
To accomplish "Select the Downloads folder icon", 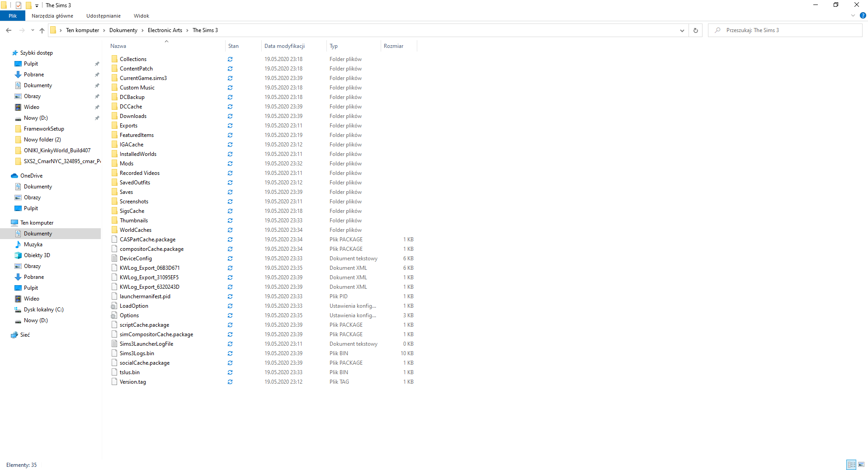I will [114, 116].
